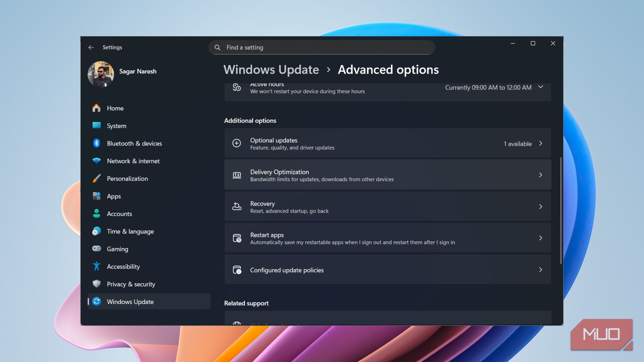This screenshot has height=362, width=644.
Task: Click the Optional updates title
Action: click(x=274, y=140)
